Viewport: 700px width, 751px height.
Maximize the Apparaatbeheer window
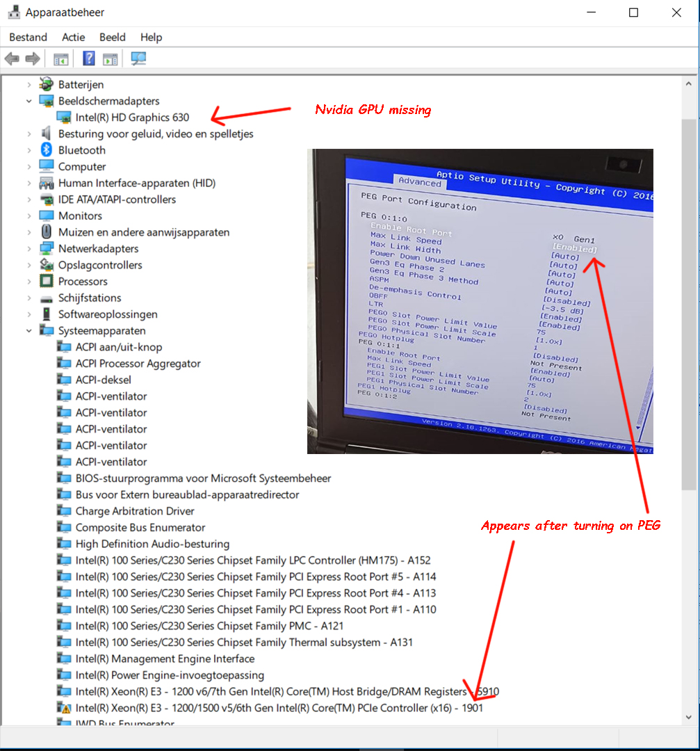633,13
